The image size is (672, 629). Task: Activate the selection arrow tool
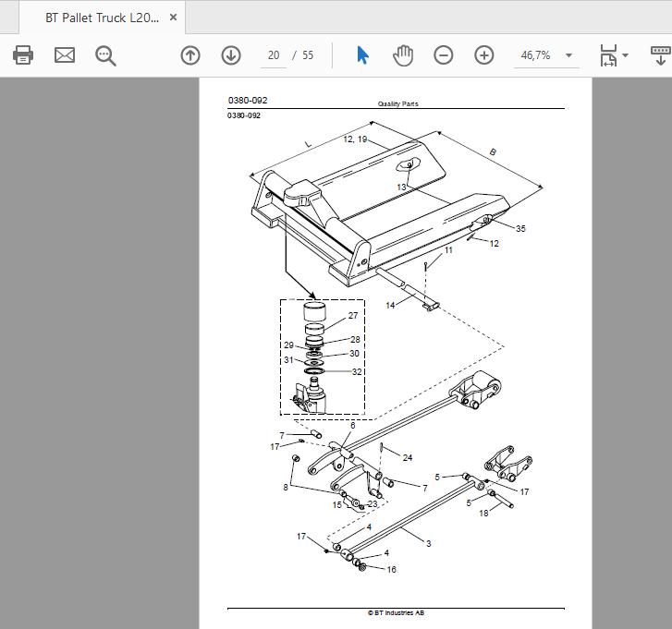[x=362, y=55]
